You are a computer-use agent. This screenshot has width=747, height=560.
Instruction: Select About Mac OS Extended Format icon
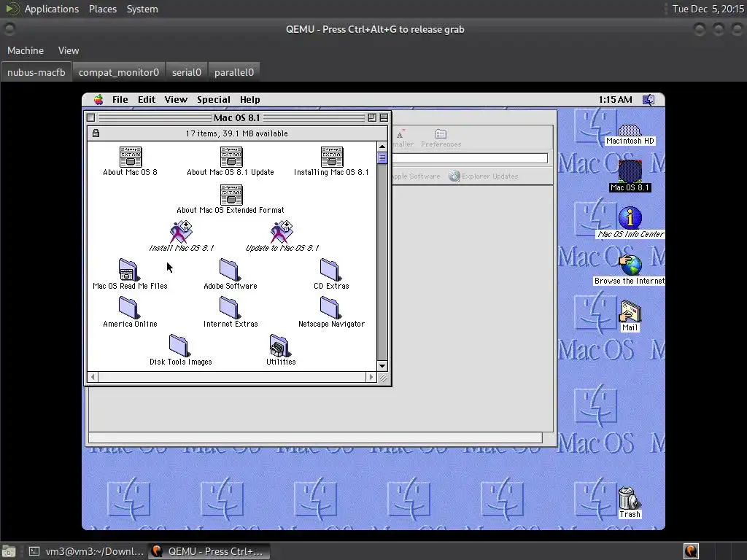(x=231, y=195)
